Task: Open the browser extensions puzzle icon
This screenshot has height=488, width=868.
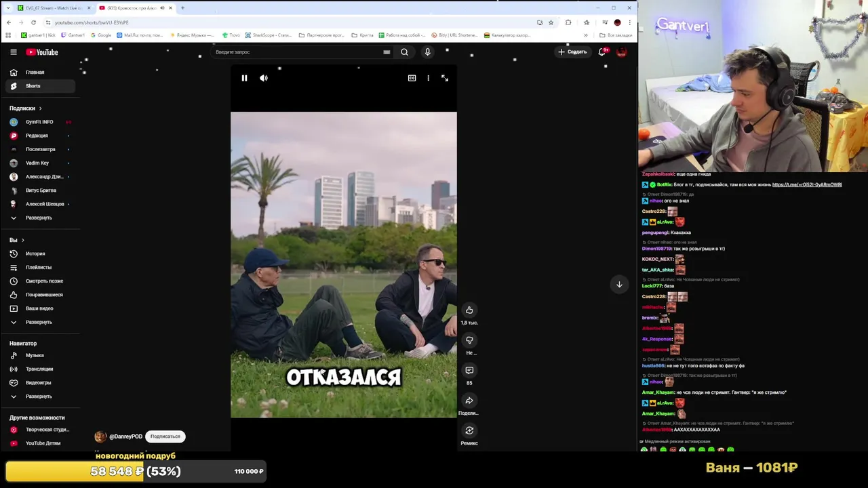Action: tap(568, 22)
